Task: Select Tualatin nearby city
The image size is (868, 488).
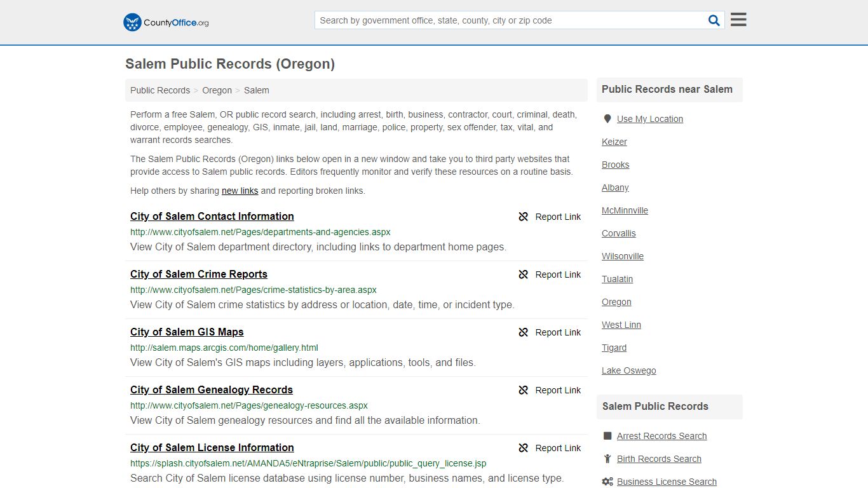Action: [x=618, y=279]
